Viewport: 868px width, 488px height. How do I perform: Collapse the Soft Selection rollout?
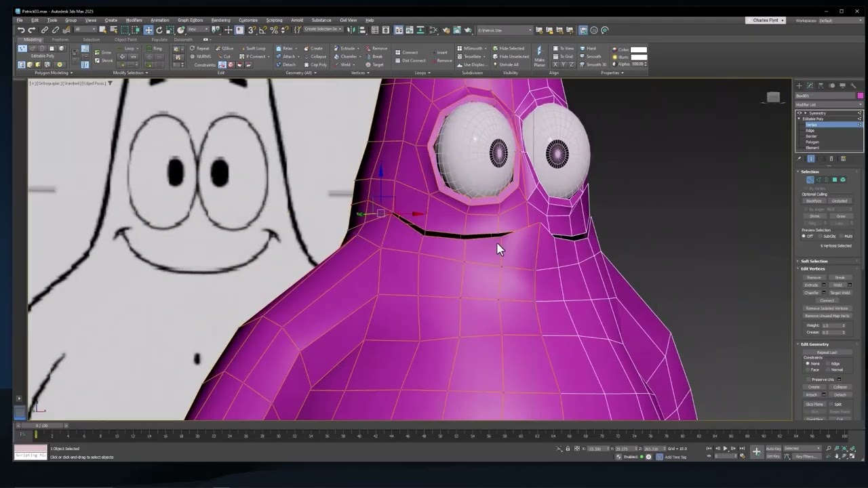tap(814, 261)
